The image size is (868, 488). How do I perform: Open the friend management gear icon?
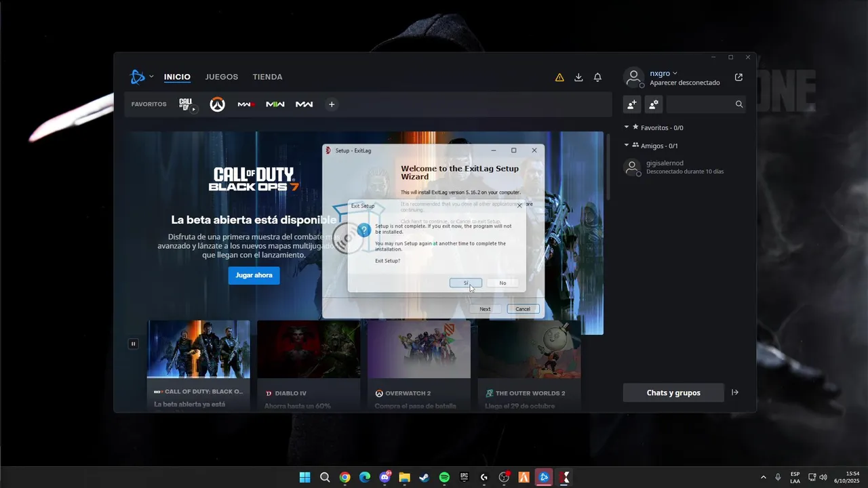(654, 104)
